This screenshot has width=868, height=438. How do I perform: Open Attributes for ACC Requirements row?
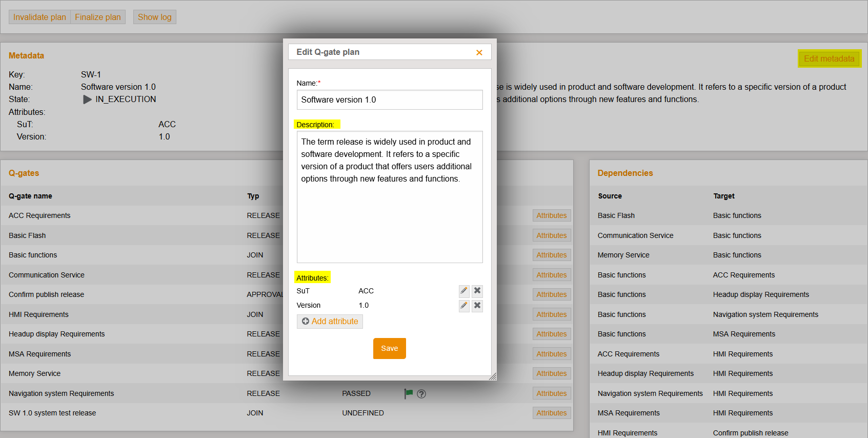point(552,215)
